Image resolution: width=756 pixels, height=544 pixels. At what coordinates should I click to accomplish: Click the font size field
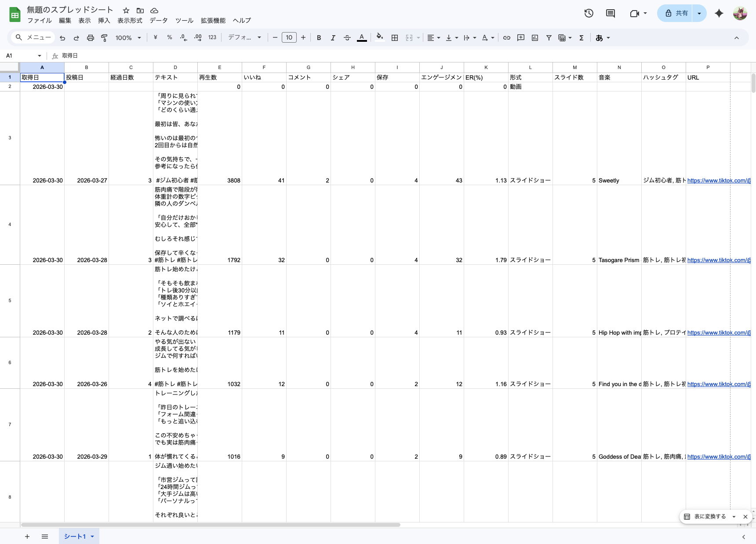click(x=289, y=38)
